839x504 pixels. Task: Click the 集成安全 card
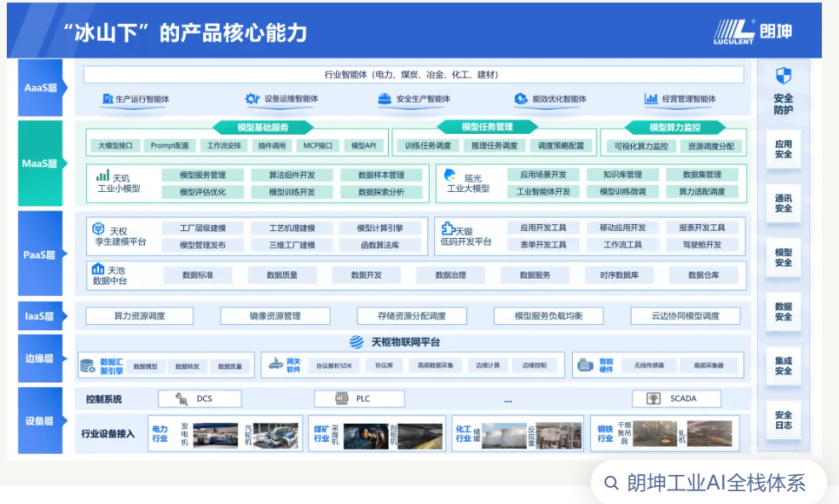point(784,366)
